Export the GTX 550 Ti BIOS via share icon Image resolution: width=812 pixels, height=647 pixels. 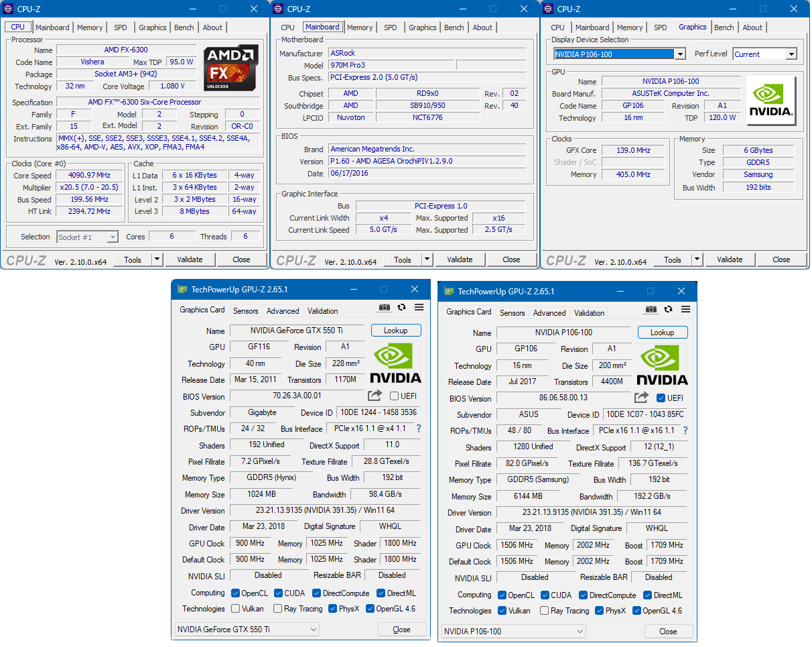pos(375,396)
